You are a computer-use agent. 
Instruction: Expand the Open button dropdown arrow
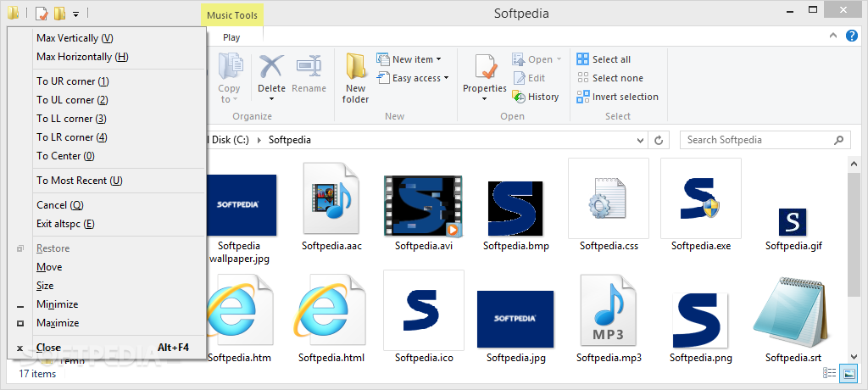coord(559,59)
